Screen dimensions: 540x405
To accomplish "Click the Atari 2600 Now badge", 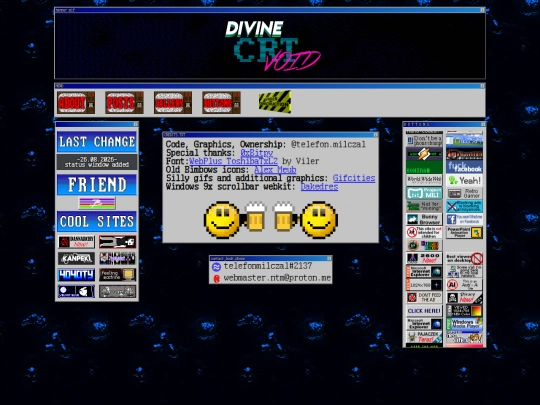I will (x=424, y=258).
